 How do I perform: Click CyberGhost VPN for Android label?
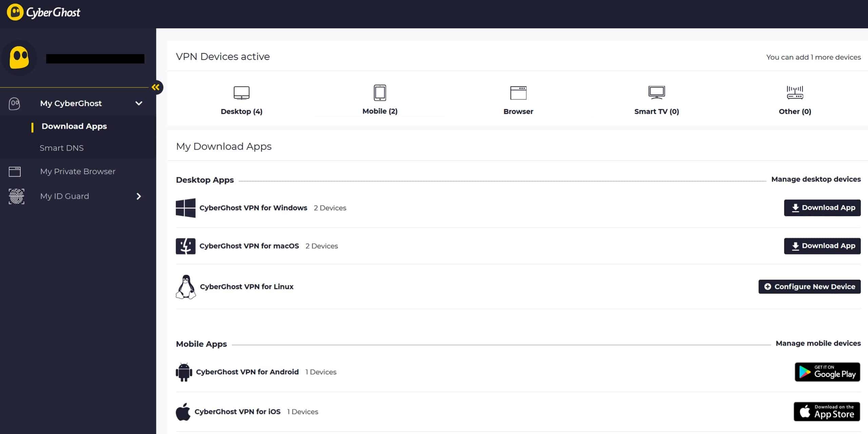pyautogui.click(x=247, y=372)
